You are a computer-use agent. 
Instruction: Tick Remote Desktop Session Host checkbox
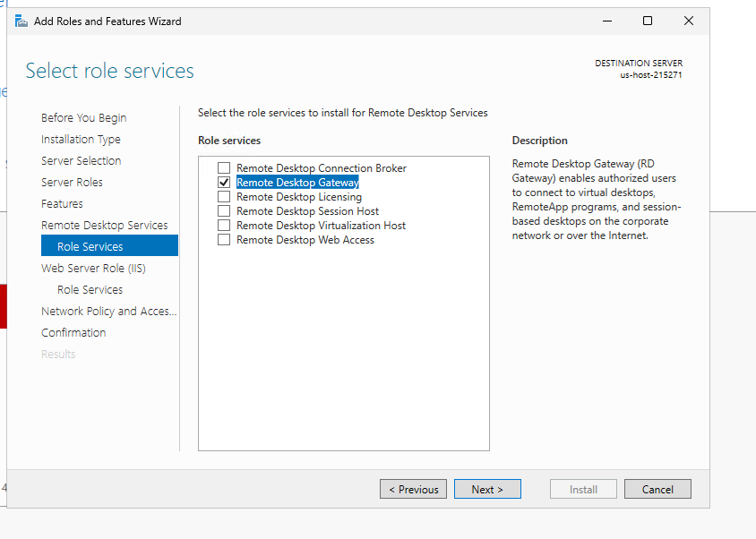[224, 211]
